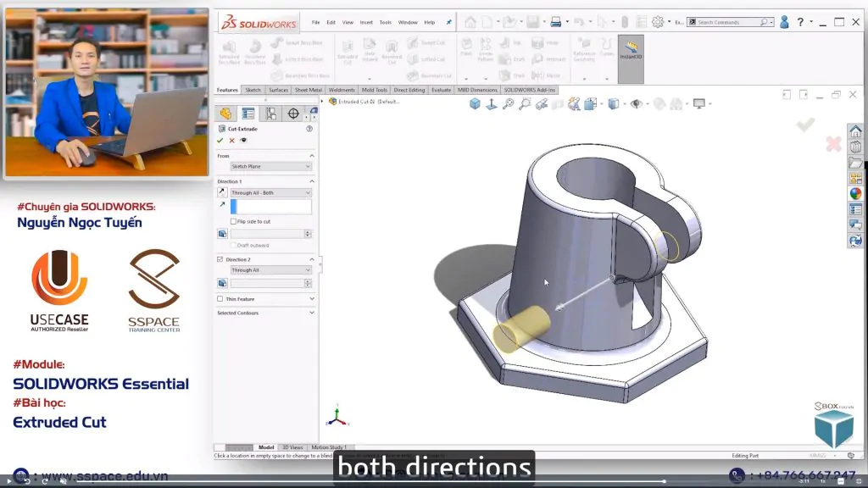Confirm the Cut-Extrude with the green checkmark

point(220,141)
